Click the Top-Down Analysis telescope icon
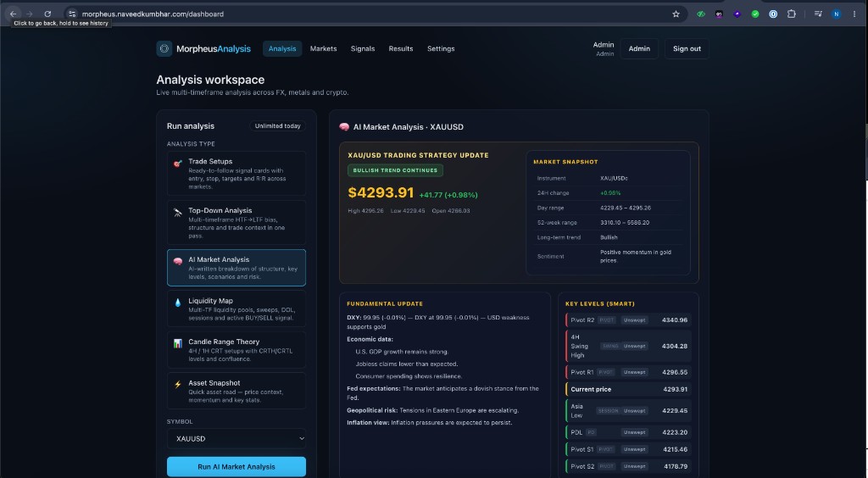Image resolution: width=868 pixels, height=478 pixels. click(x=178, y=213)
